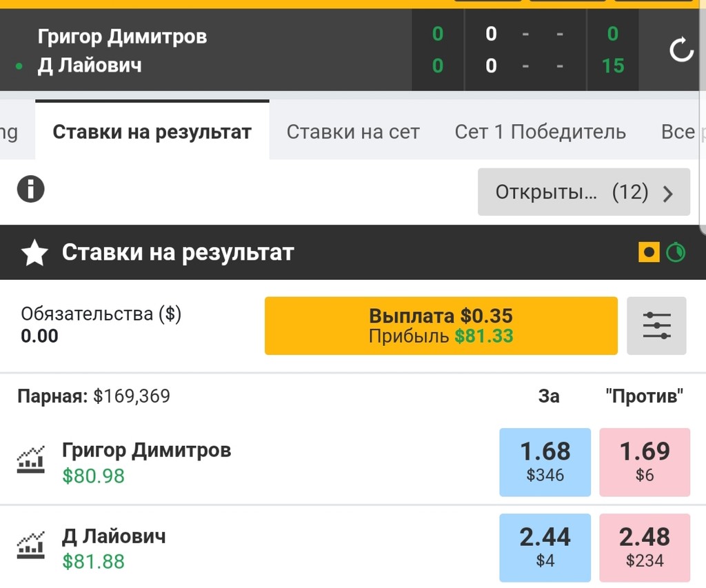Tap the Д Лайович runner name in the market
Viewport: 706px width, 588px height.
[x=114, y=536]
